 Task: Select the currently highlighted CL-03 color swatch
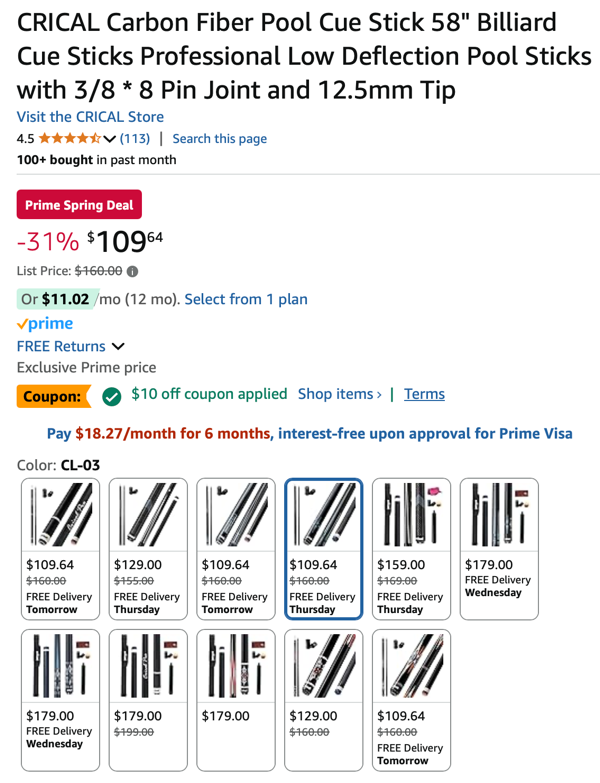[323, 548]
